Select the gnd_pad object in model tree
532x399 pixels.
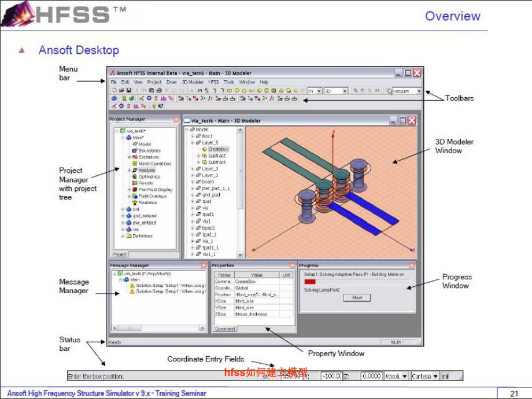(x=211, y=195)
